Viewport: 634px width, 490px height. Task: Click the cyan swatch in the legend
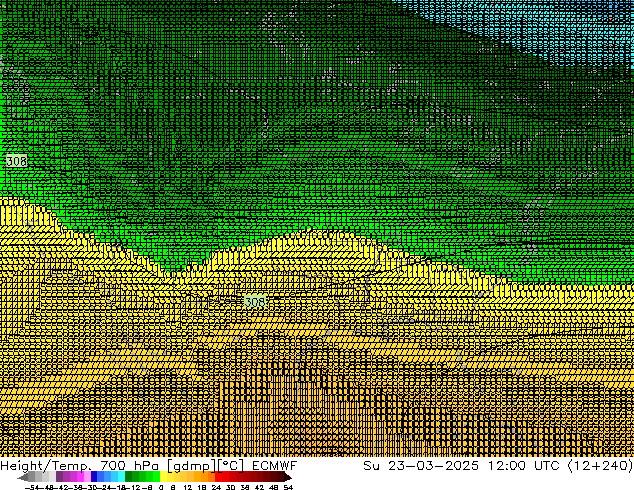pos(121,477)
